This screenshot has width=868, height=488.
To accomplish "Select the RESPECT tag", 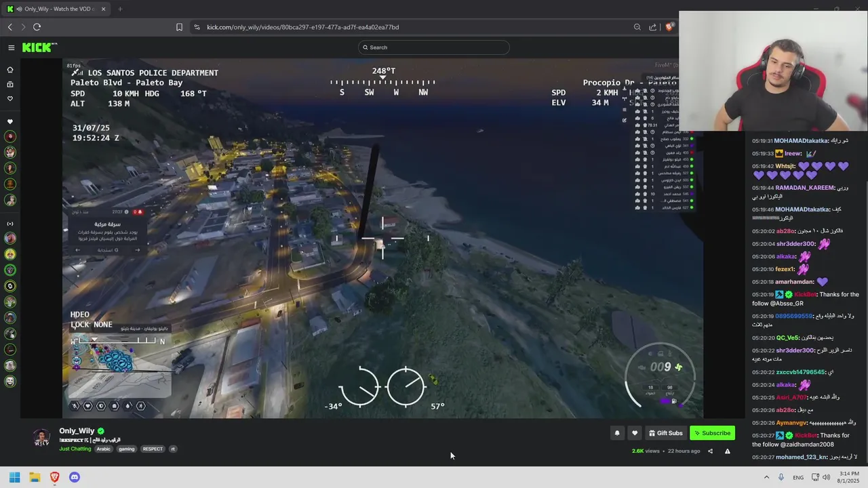I will pyautogui.click(x=153, y=449).
